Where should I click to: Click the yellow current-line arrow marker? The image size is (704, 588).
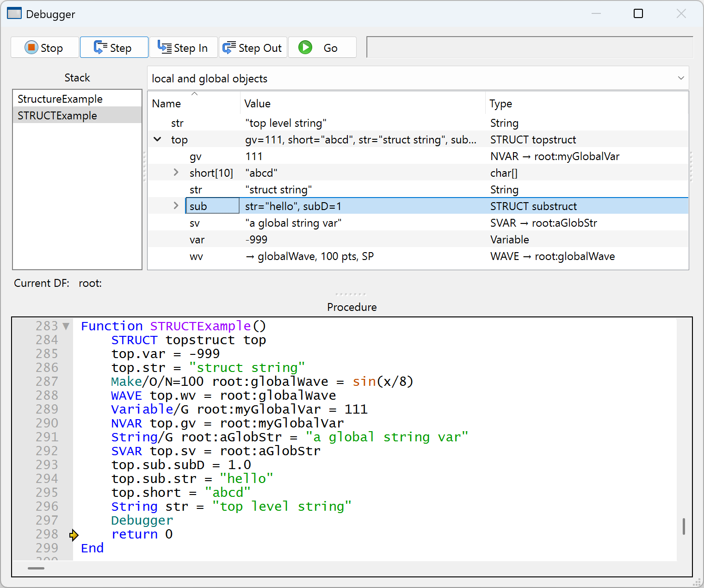click(74, 535)
